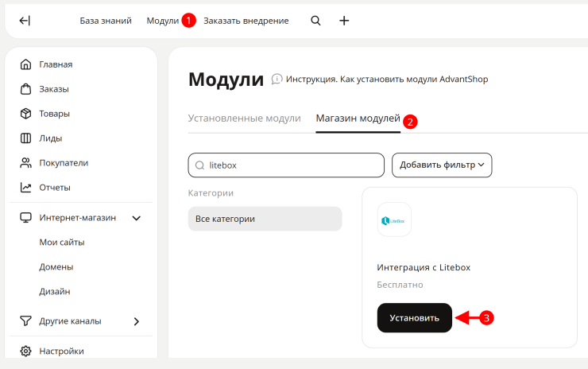Click the Другие каналы sidebar label
The image size is (588, 369).
pos(70,321)
